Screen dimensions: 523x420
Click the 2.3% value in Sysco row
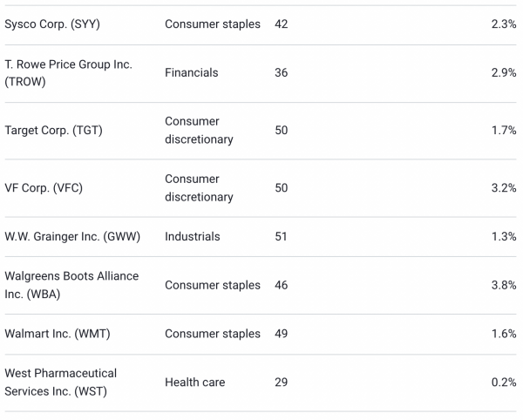tap(504, 24)
